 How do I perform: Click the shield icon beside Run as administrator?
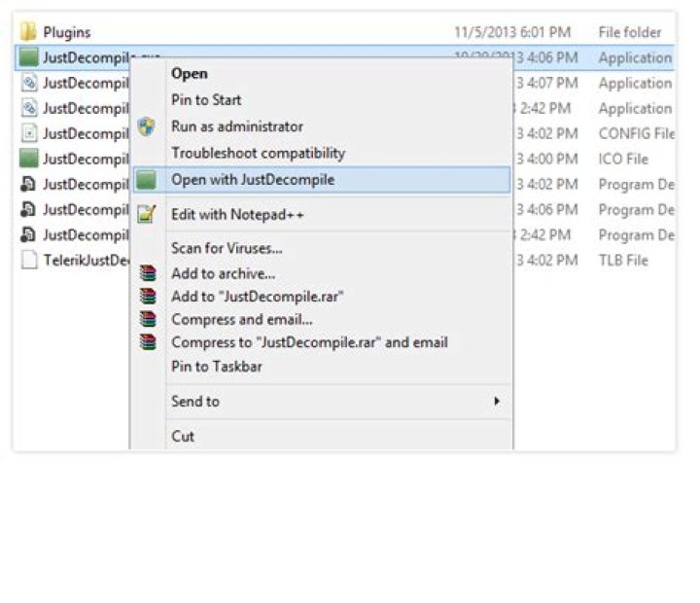(x=147, y=126)
